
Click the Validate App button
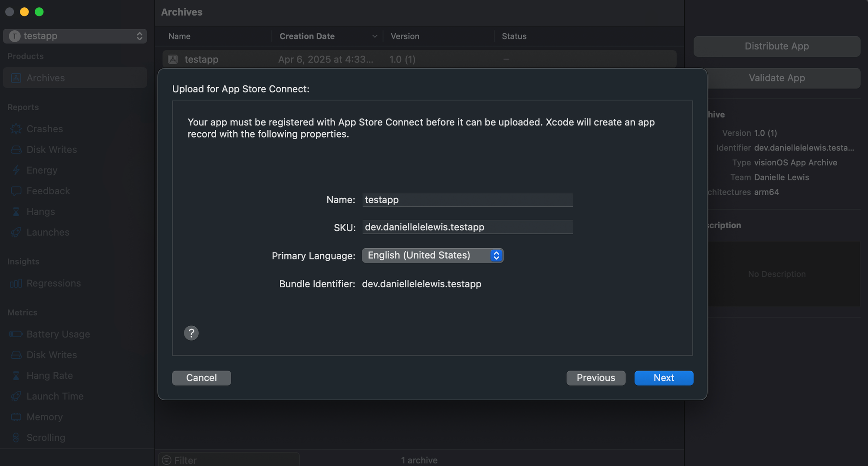[776, 78]
